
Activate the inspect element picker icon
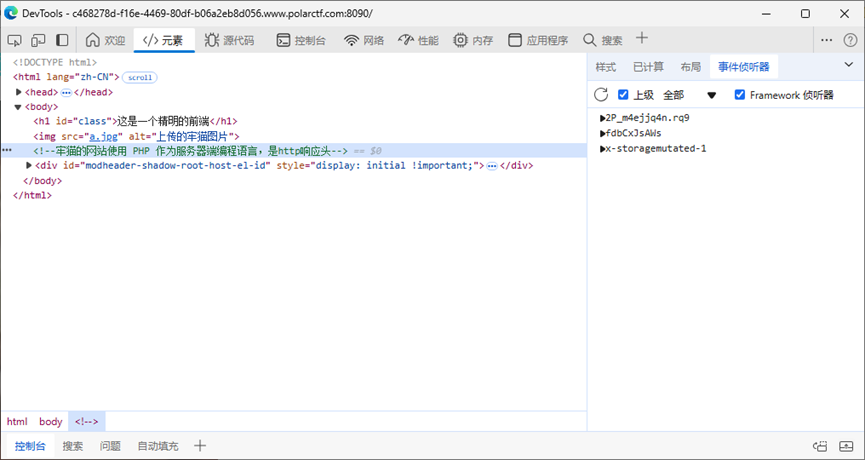[14, 40]
